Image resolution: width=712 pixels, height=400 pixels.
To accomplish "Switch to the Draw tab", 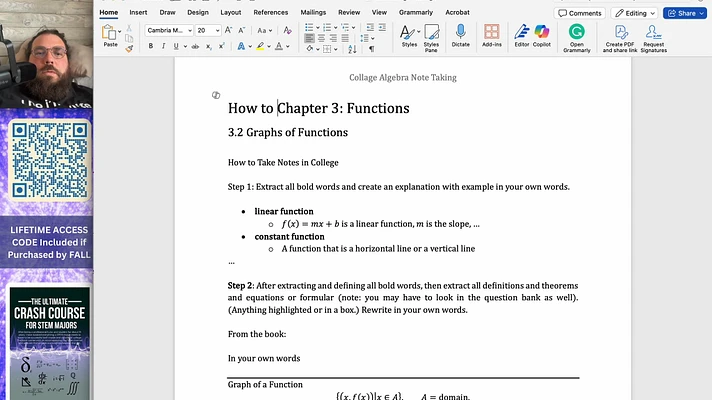I will click(x=167, y=12).
